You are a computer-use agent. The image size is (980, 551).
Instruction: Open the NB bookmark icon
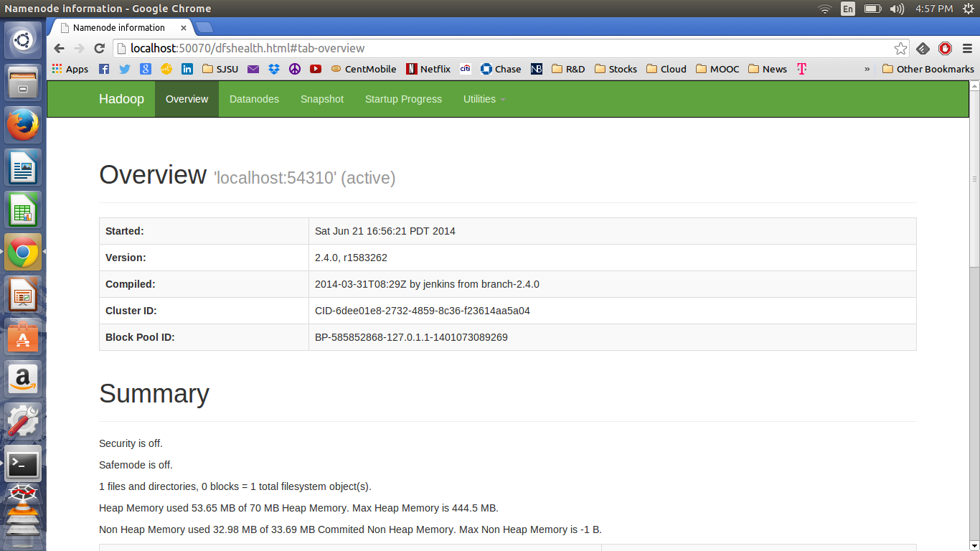point(537,69)
